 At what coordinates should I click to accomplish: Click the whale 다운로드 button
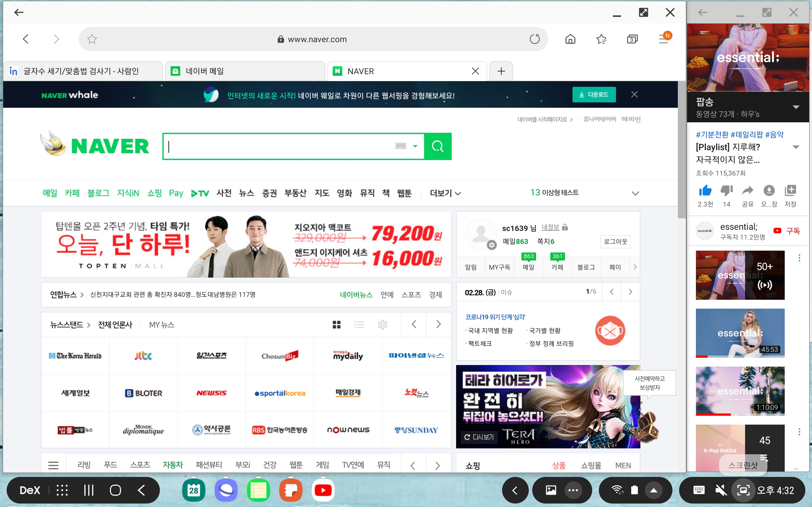point(593,94)
